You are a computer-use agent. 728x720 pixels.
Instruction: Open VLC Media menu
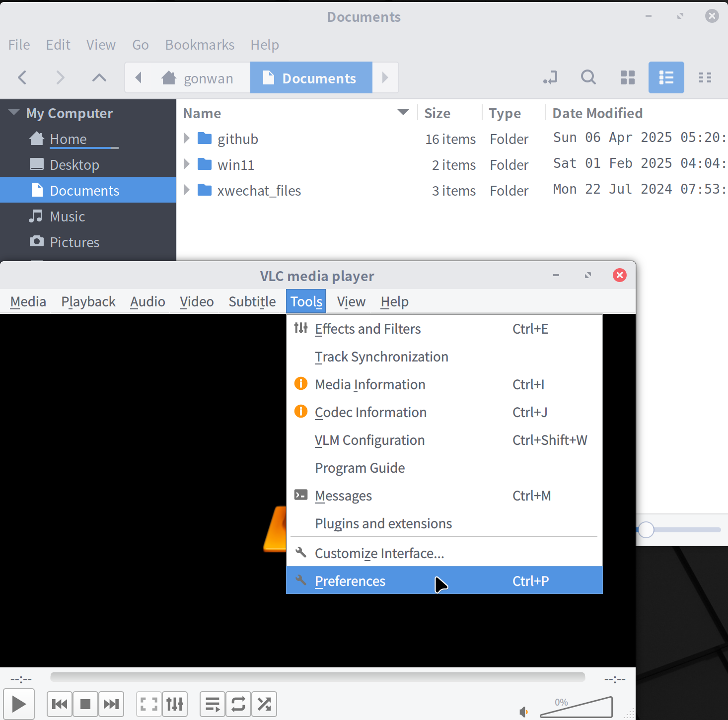[28, 301]
